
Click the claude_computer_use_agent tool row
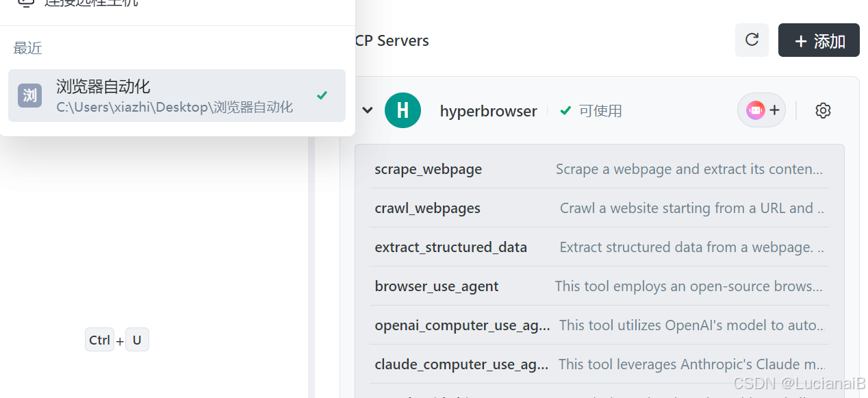(599, 364)
